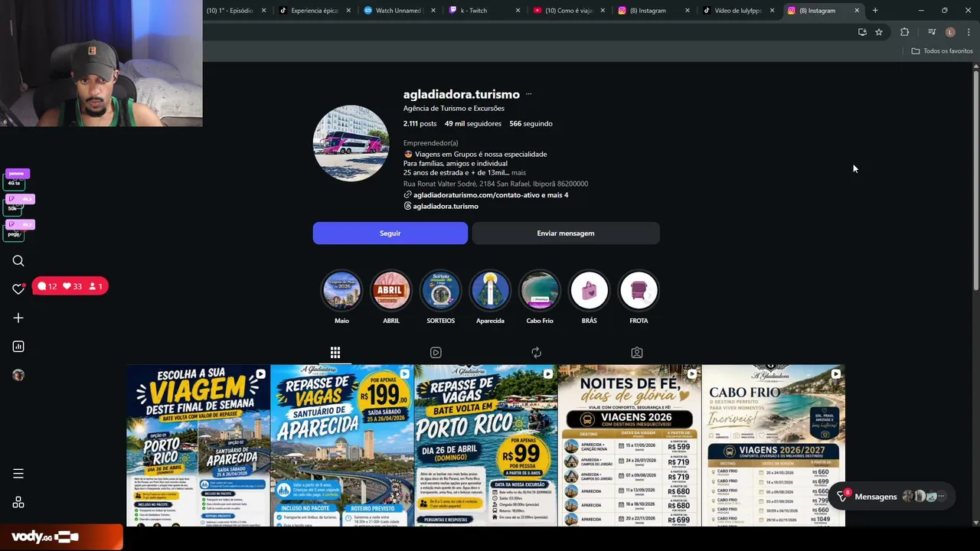Switch to the reposts tab icon

click(536, 352)
